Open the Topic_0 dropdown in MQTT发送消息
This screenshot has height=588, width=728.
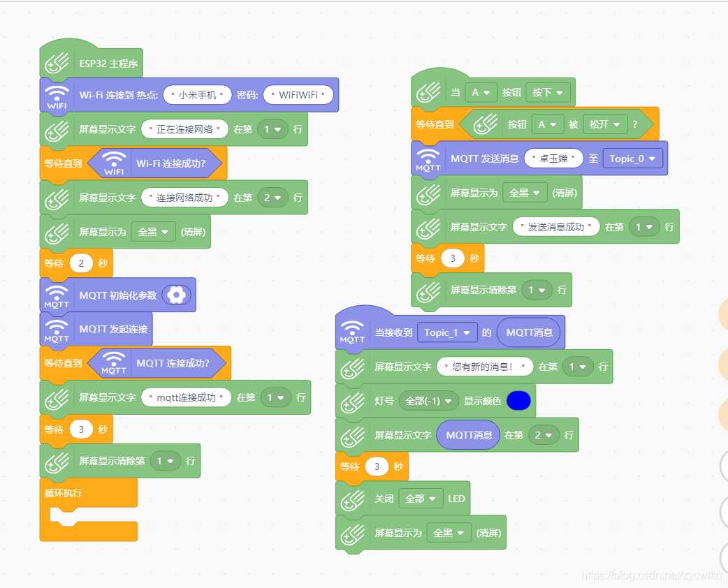tap(632, 158)
